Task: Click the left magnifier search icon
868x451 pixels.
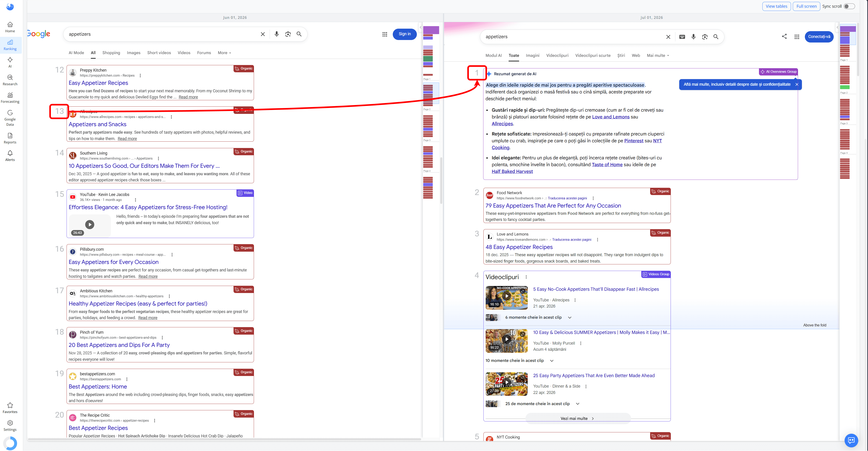Action: [x=299, y=34]
